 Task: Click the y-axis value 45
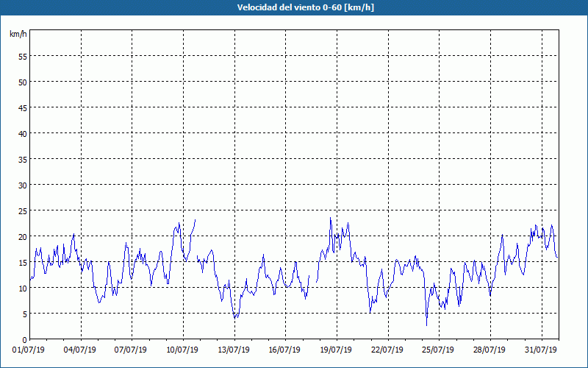23,107
